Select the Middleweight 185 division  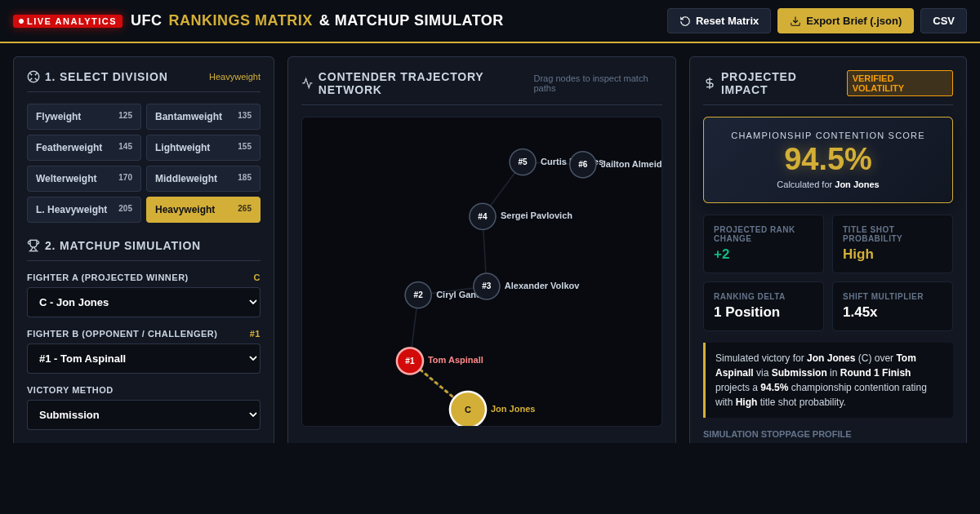(203, 179)
